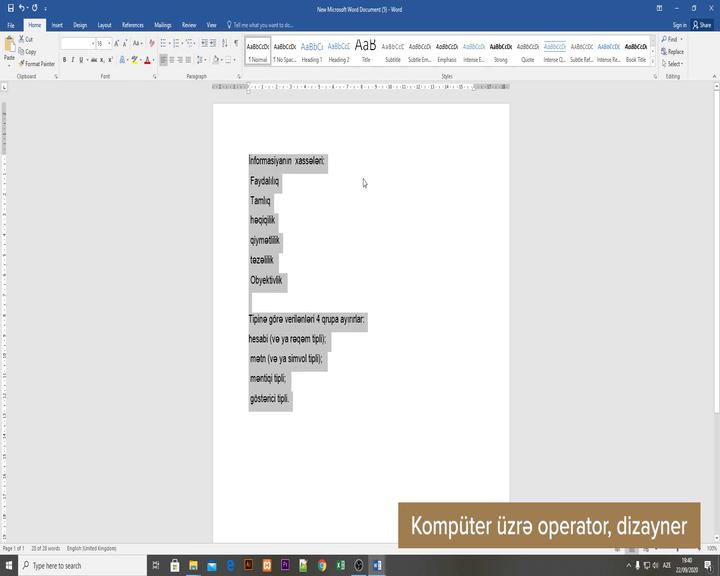Click the Tell me what you want search box

pyautogui.click(x=262, y=25)
